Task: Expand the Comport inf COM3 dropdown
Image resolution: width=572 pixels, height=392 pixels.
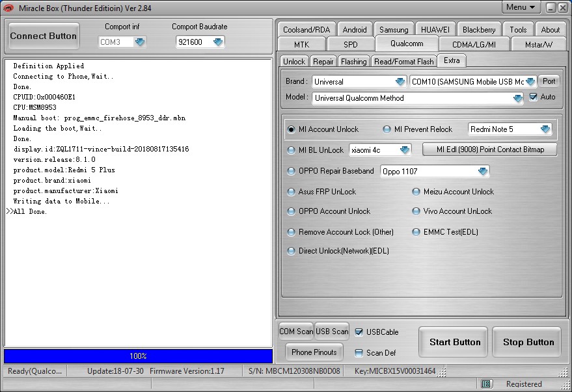Action: 140,42
